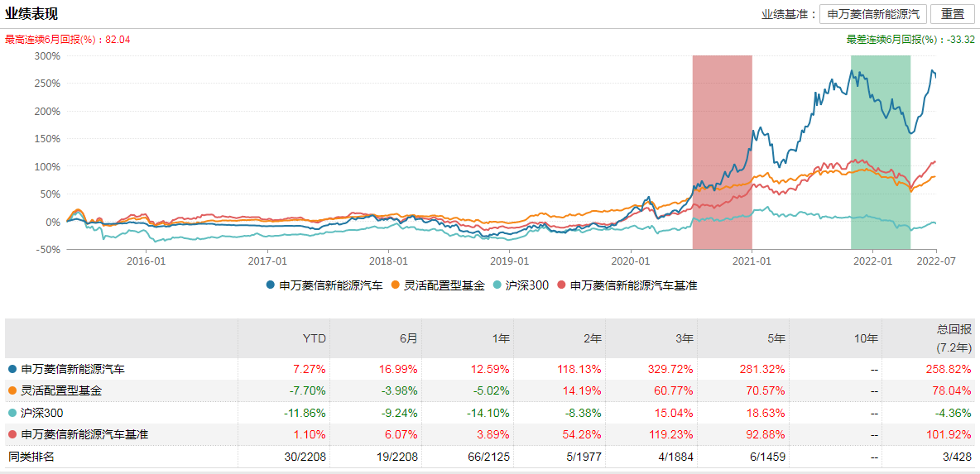Open the 业绩基准 benchmark dropdown
Viewport: 980px width, 474px height.
pos(872,14)
